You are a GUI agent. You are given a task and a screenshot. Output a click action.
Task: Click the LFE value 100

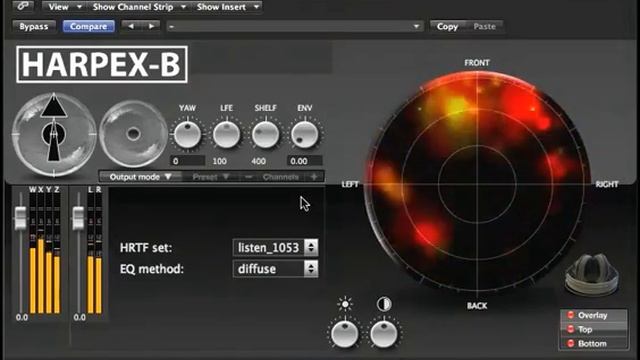coord(220,161)
